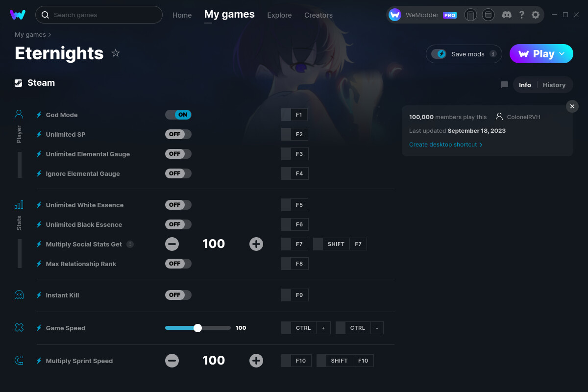Increase Multiply Social Stats Get with plus
Viewport: 588px width, 392px height.
click(256, 244)
